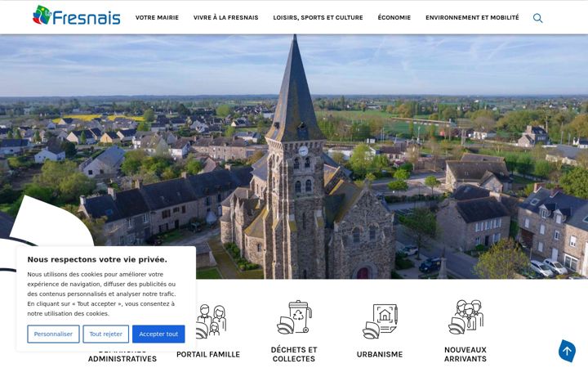
Task: Open the Économie menu
Action: [394, 18]
